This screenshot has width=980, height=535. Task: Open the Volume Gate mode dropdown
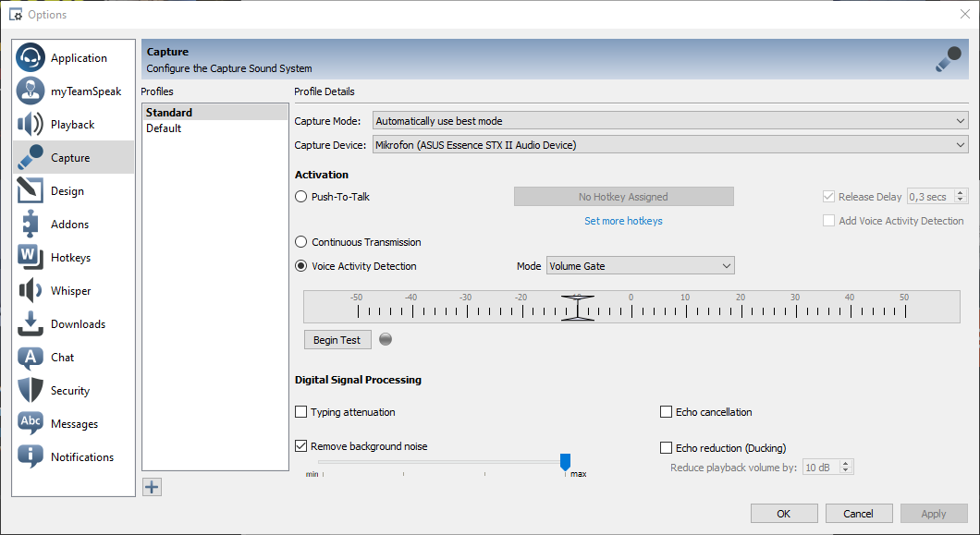pos(640,265)
